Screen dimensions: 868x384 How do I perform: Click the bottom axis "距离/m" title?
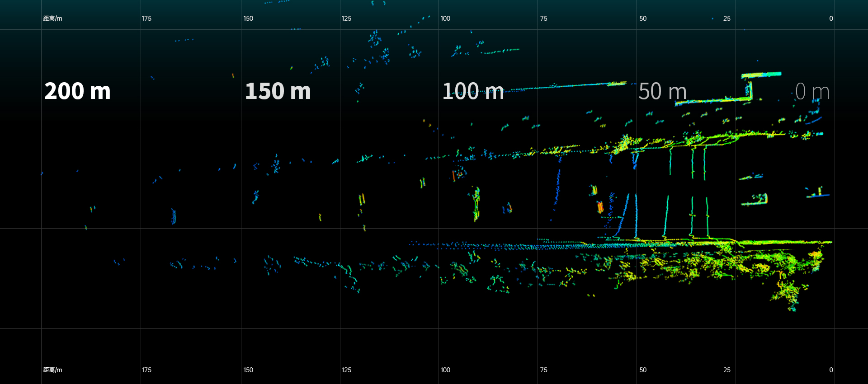pyautogui.click(x=53, y=370)
